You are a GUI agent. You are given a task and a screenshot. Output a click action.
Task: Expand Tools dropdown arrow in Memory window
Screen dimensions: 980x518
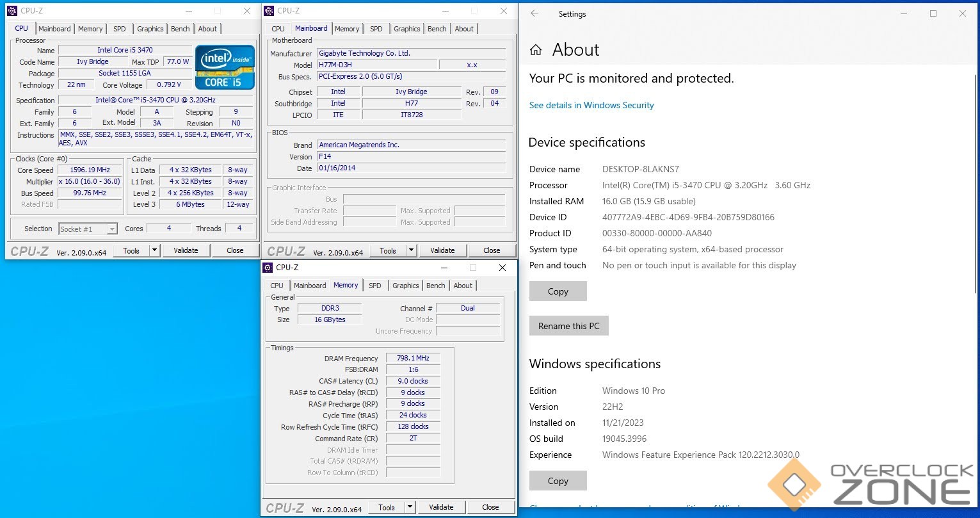[x=410, y=507]
